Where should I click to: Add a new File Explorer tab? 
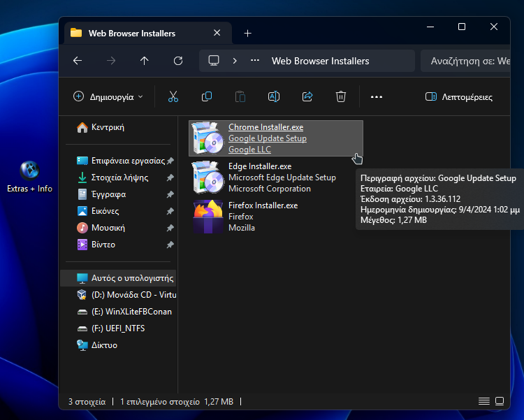click(x=247, y=33)
